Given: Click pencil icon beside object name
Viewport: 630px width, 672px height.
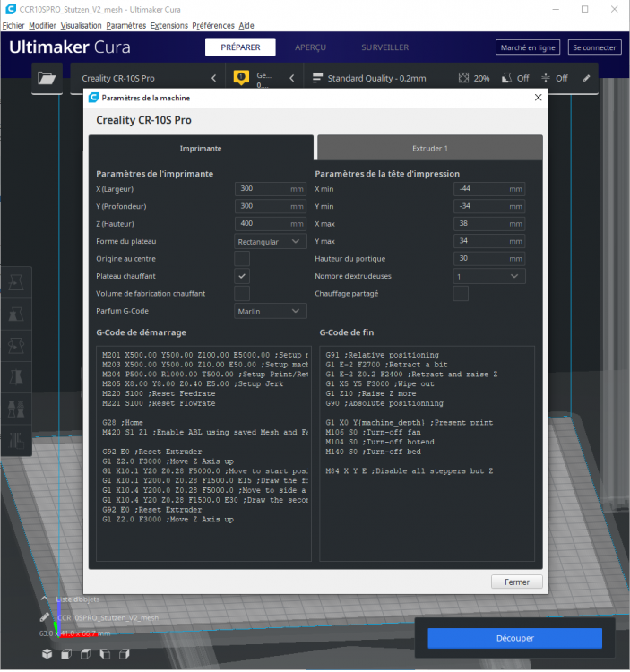Looking at the screenshot, I should tap(45, 617).
